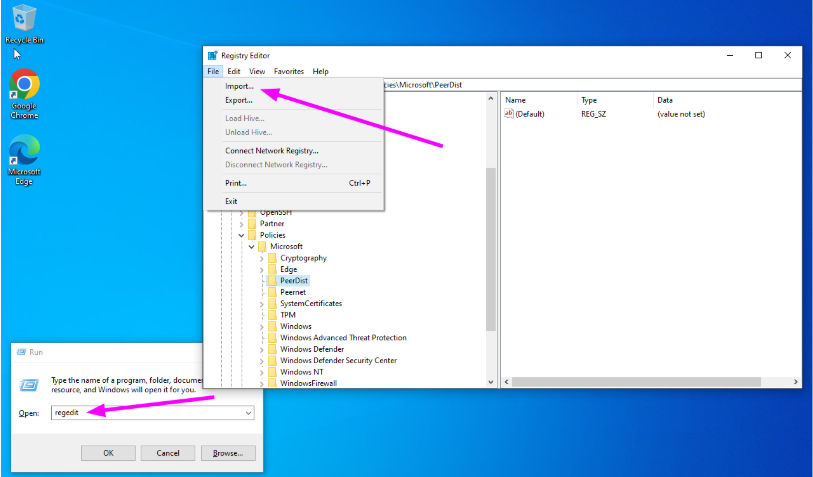Open the Run dialog Open dropdown arrow
Image resolution: width=813 pixels, height=477 pixels.
tap(249, 413)
